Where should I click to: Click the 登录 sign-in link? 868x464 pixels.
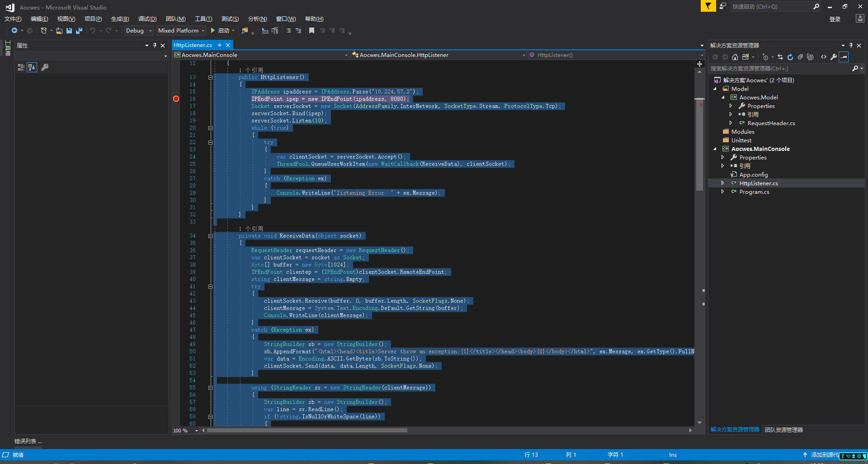point(835,19)
